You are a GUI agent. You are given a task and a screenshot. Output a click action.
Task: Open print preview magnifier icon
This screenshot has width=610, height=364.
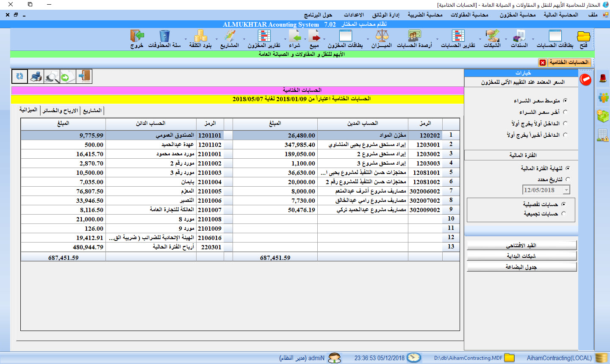(x=52, y=77)
